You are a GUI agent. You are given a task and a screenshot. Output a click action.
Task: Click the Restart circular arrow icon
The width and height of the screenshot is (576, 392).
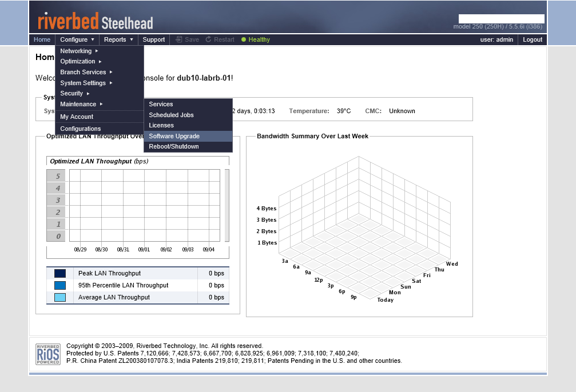point(208,39)
